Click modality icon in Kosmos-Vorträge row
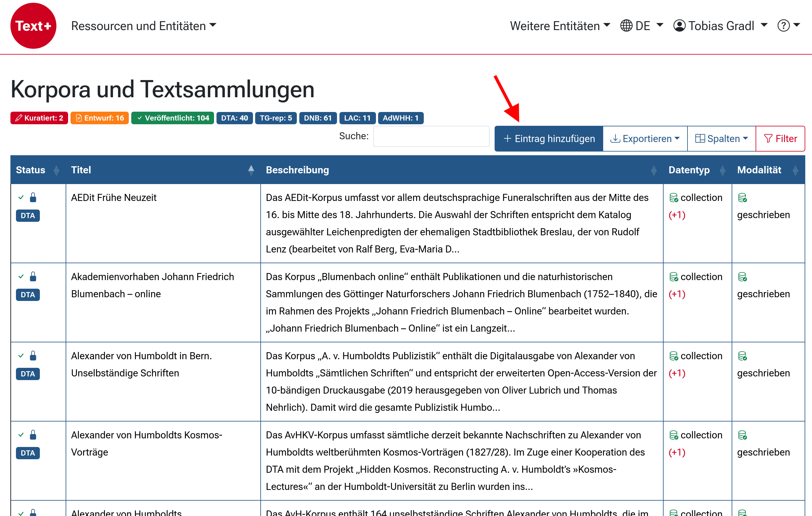 point(742,435)
